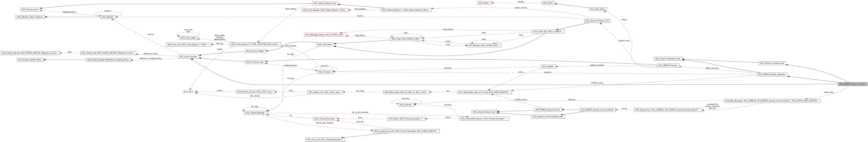Viewport: 868px width, 142px height.
Task: Open the ACE_Asynch_Connect_Impl node
Action: (x=772, y=63)
